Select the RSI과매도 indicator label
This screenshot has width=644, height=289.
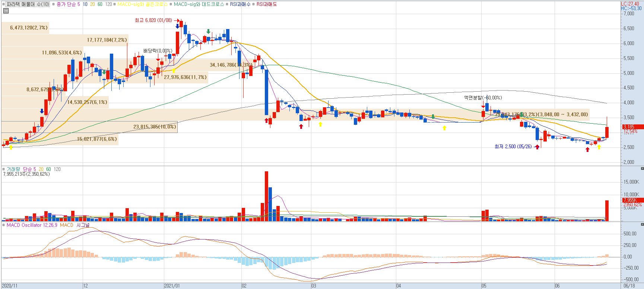point(267,4)
